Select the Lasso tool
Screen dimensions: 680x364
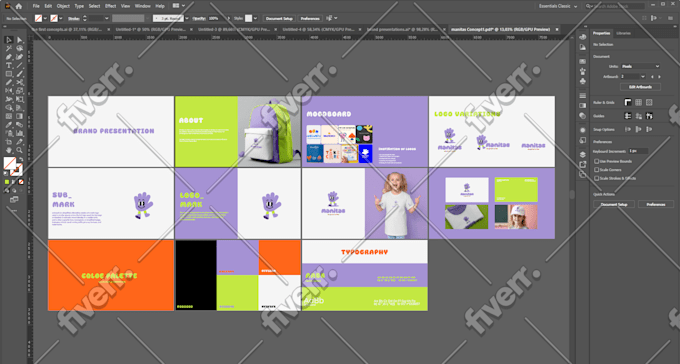[20, 49]
